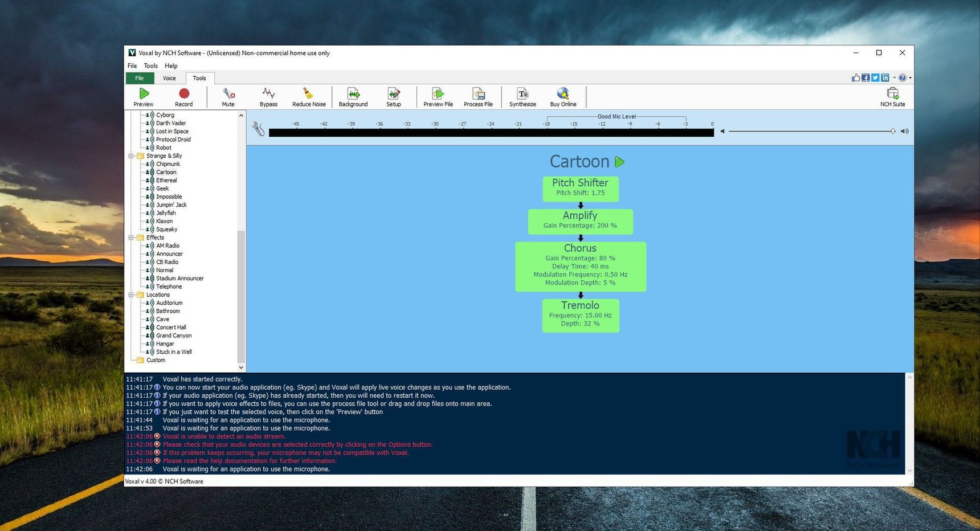This screenshot has height=531, width=980.
Task: Click the black mic level meter bar
Action: (x=491, y=133)
